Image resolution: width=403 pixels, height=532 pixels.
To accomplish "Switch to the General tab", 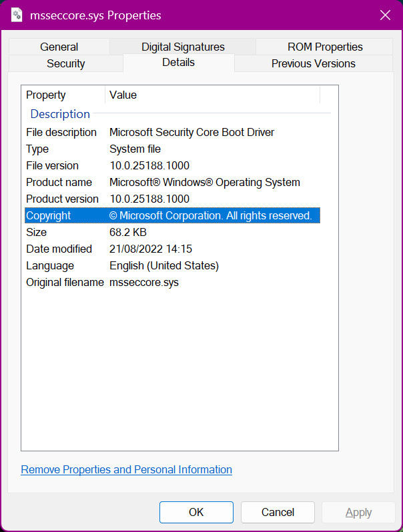I will [x=59, y=47].
